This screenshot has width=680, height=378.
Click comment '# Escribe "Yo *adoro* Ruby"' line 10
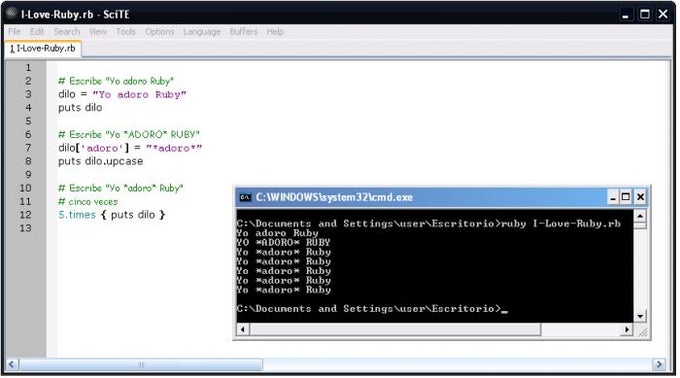coord(121,188)
